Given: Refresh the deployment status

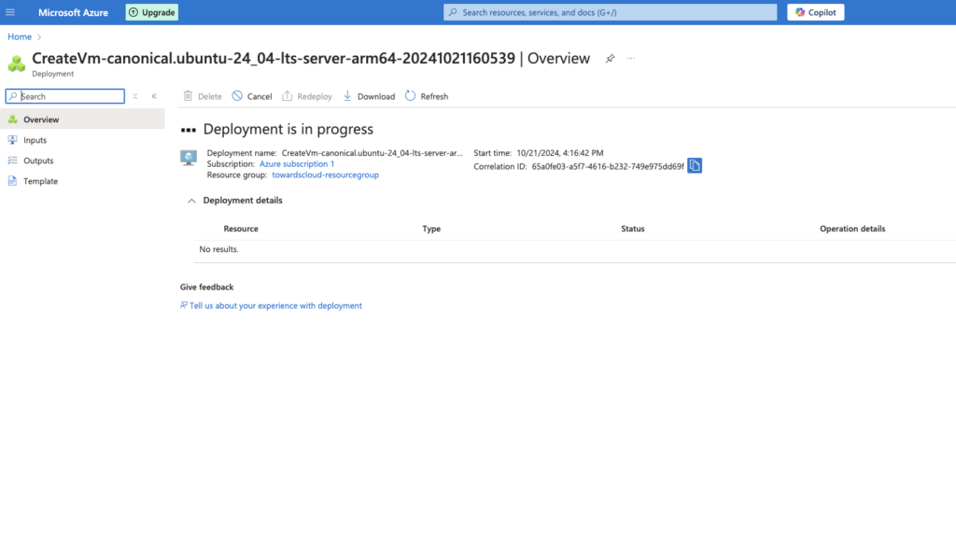Looking at the screenshot, I should click(427, 96).
